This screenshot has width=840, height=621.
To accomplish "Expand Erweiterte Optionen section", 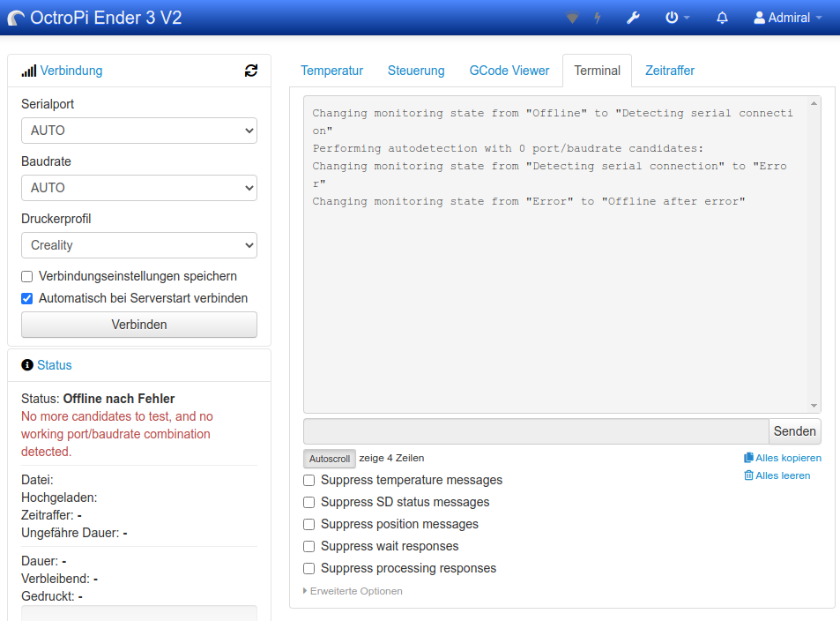I will point(353,591).
